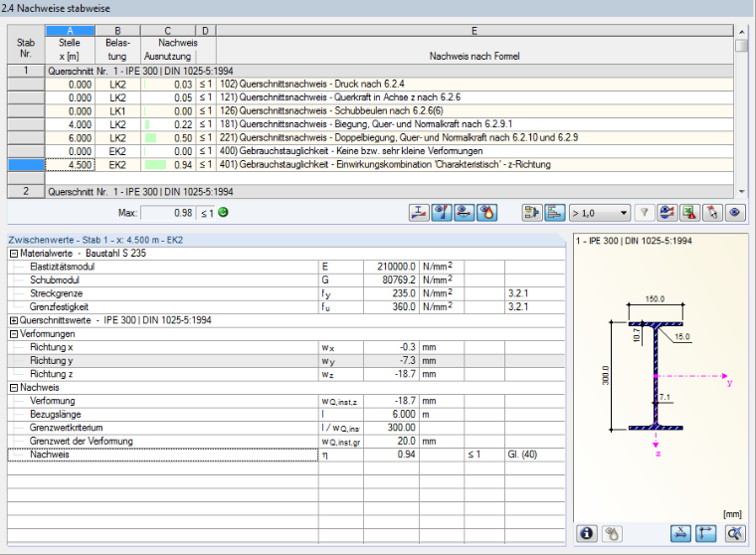Click the Gl. (40) reference cell
756x555 pixels.
coord(535,455)
